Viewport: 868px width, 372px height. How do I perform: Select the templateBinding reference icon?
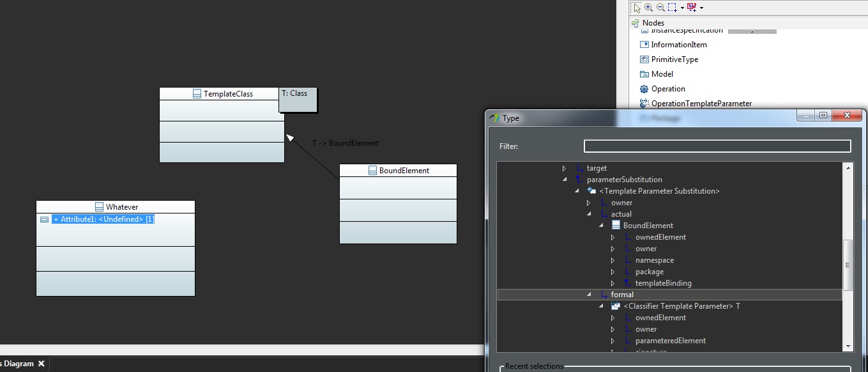click(x=628, y=283)
